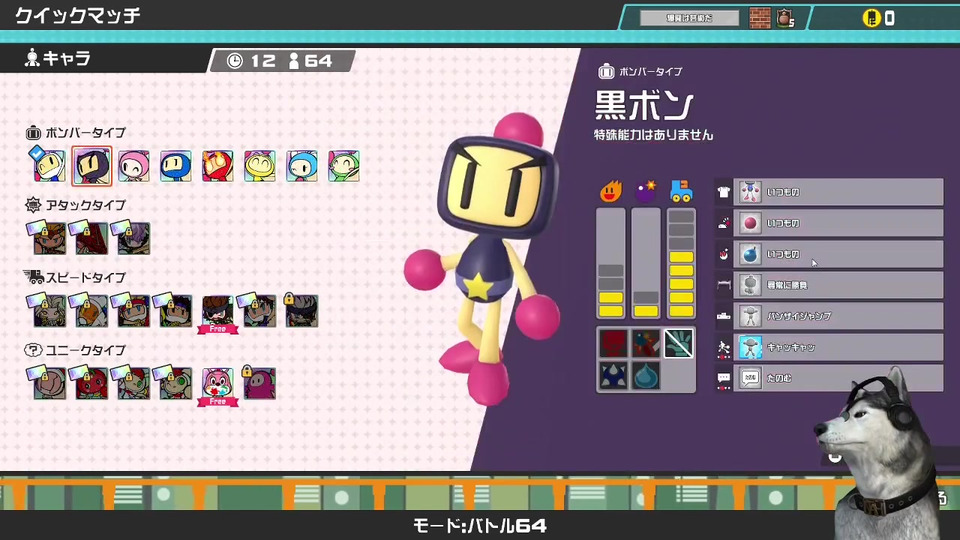
Task: Select third Speed type character with red headband
Action: 133,310
